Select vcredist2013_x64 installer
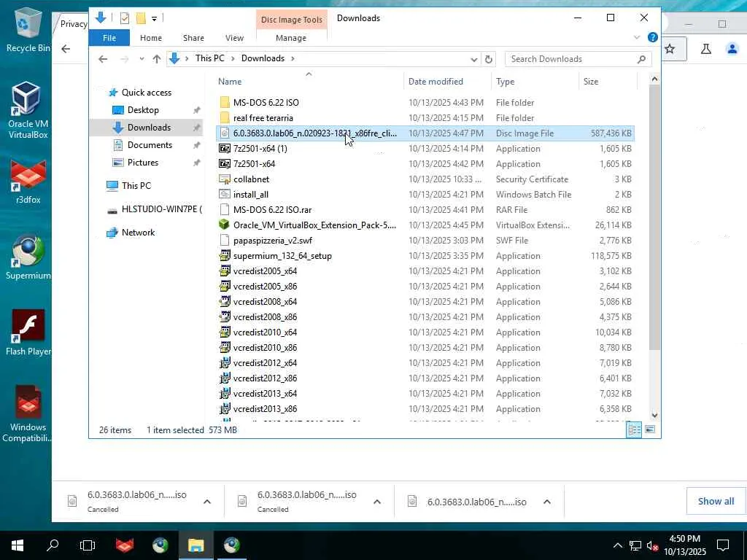The width and height of the screenshot is (747, 560). (x=425, y=393)
